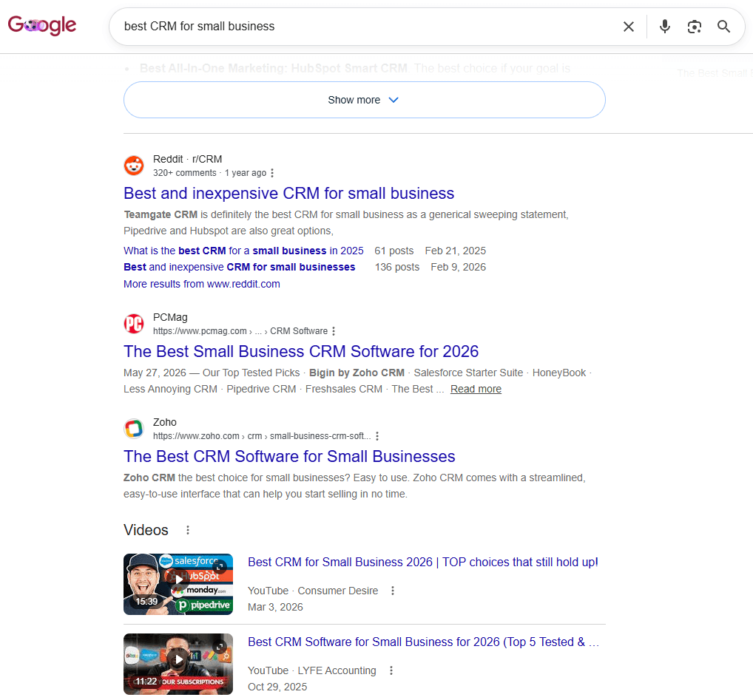Start voice search with microphone icon
753x700 pixels.
tap(665, 27)
